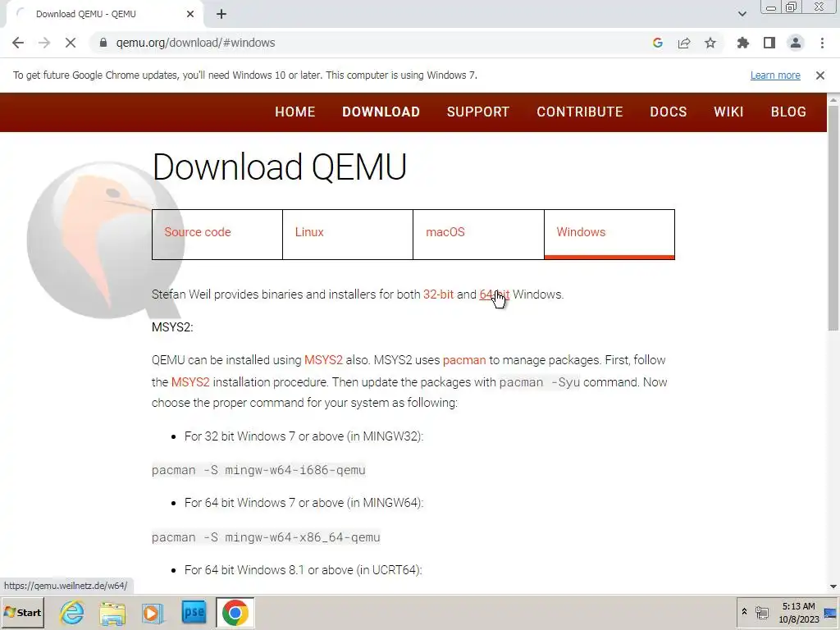Click the pacman link

click(x=464, y=360)
